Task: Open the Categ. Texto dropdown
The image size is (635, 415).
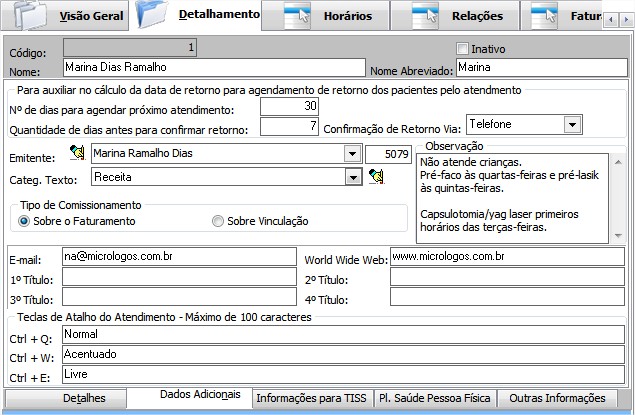Action: pyautogui.click(x=351, y=177)
